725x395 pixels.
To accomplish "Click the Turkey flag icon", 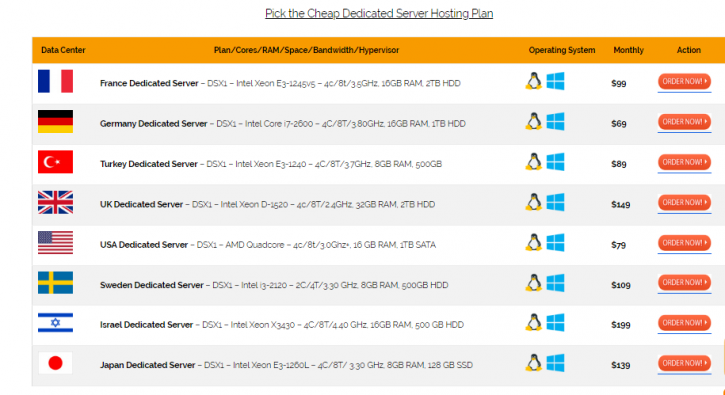I will pos(55,162).
